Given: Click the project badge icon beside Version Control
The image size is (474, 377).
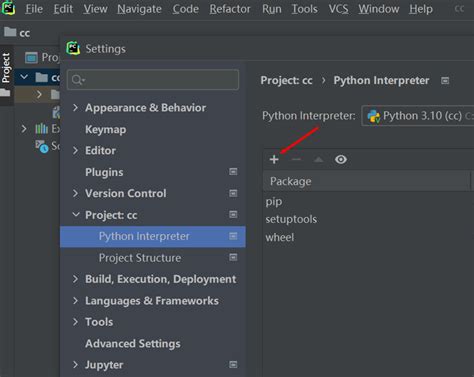Looking at the screenshot, I should [233, 193].
